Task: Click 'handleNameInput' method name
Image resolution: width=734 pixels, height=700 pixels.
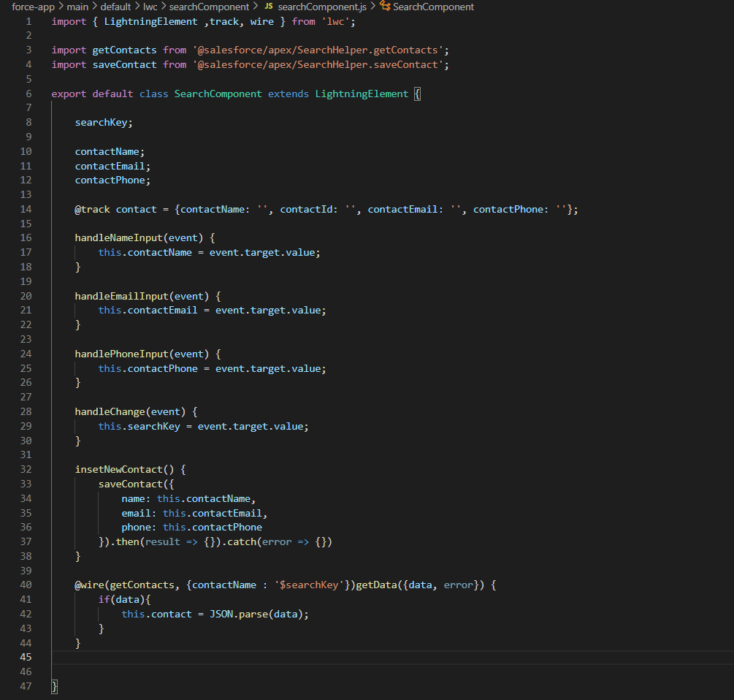Action: (118, 238)
